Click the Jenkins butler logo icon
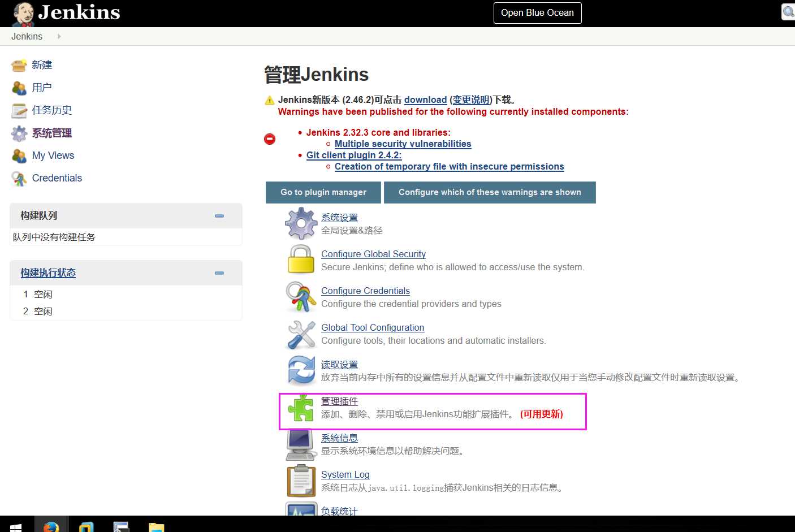The width and height of the screenshot is (795, 532). (x=24, y=14)
